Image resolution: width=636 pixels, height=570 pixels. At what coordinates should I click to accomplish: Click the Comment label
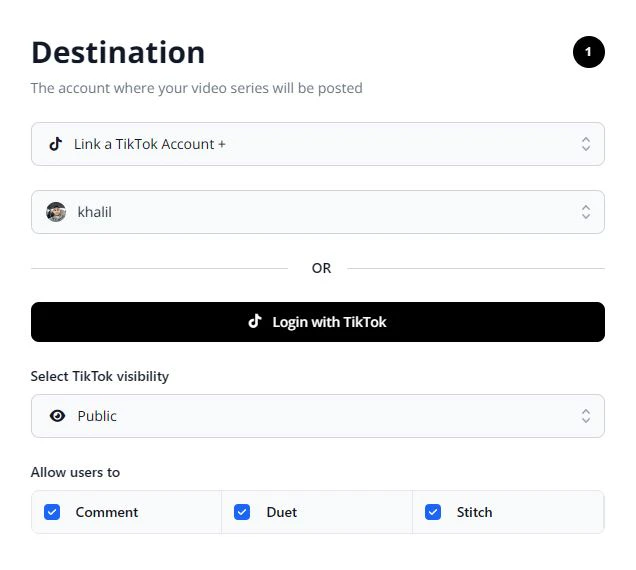[x=107, y=512]
